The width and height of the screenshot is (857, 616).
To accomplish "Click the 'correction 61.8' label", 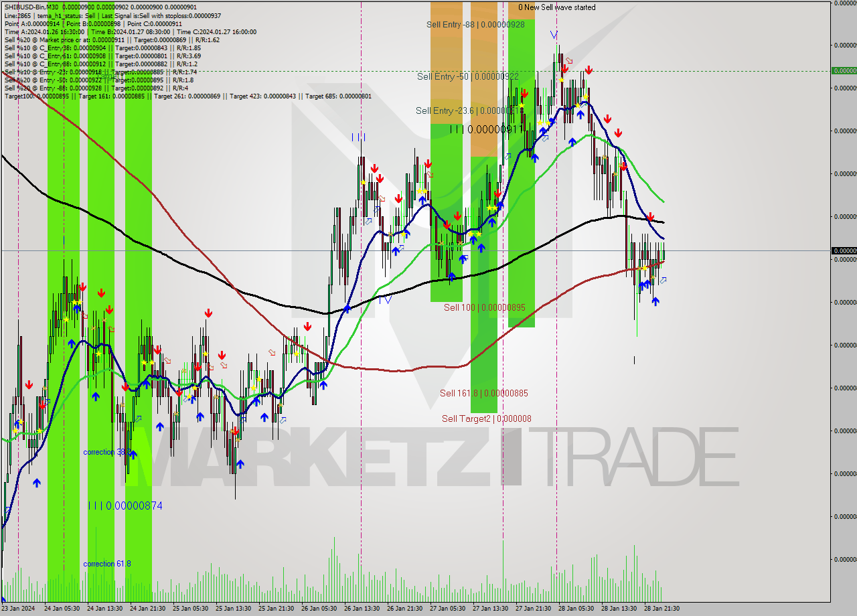I will [107, 564].
